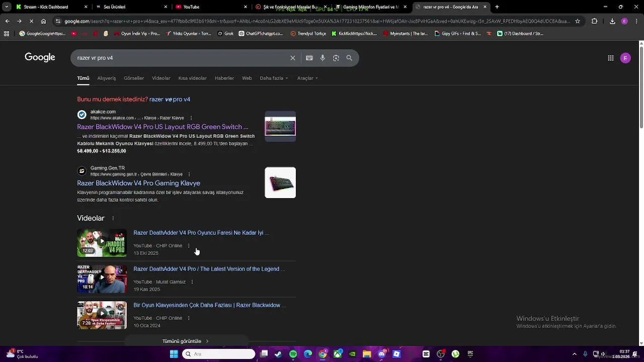Play the 18:14 Murat Gamsız video thumbnail

102,279
